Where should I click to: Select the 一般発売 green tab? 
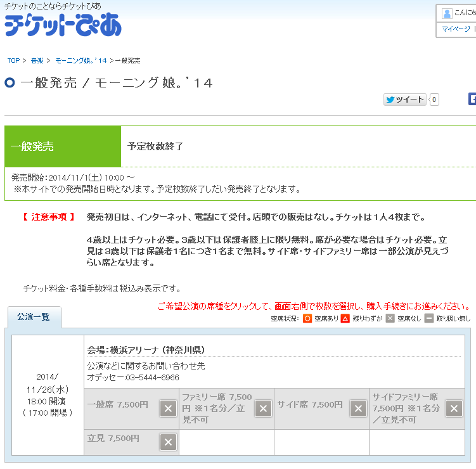pyautogui.click(x=63, y=146)
